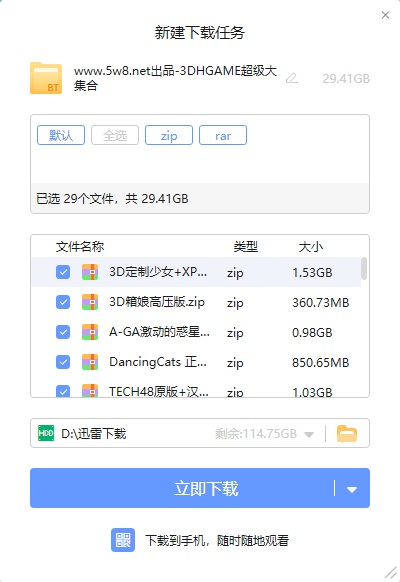Click the 29.41GB total size label
This screenshot has width=400, height=582.
click(346, 78)
